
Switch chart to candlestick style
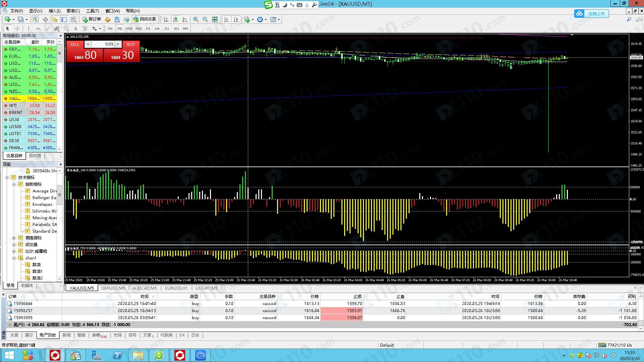pyautogui.click(x=175, y=19)
